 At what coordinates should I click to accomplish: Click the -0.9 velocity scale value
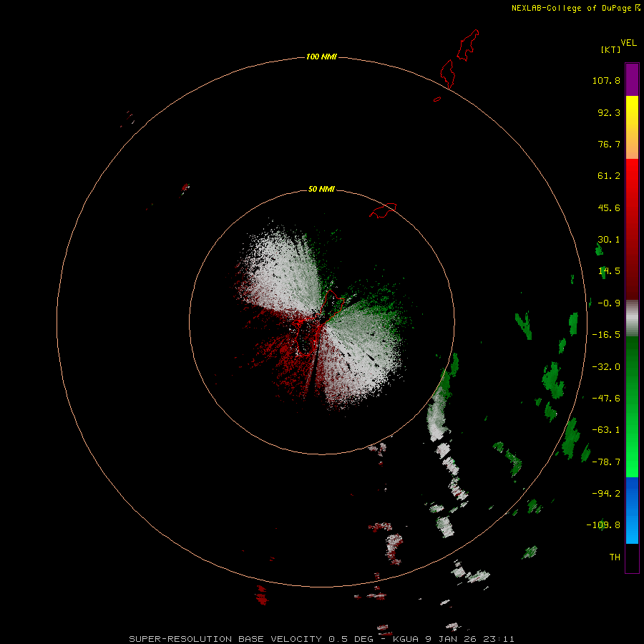[609, 303]
